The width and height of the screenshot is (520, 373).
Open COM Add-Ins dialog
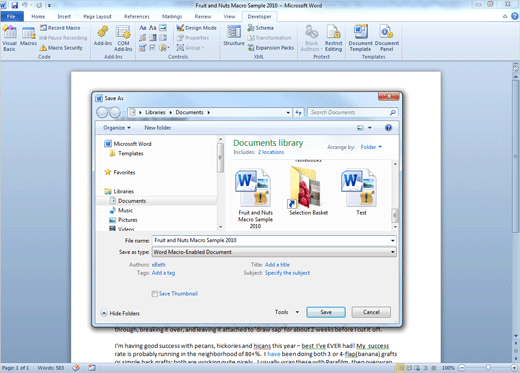[123, 38]
